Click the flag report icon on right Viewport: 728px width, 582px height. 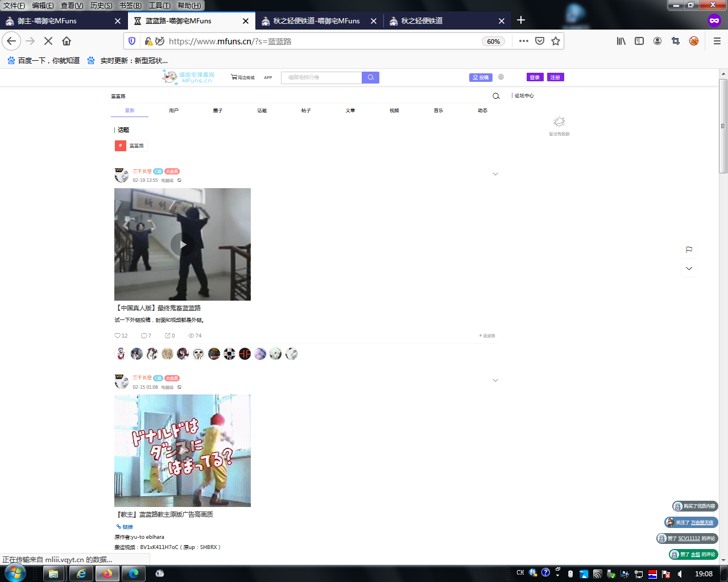point(689,250)
